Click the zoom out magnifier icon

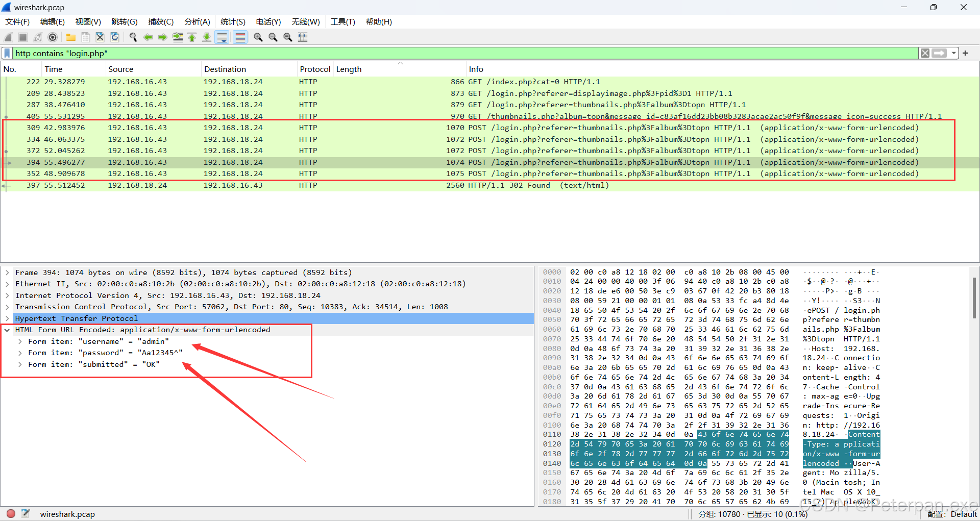pyautogui.click(x=273, y=37)
